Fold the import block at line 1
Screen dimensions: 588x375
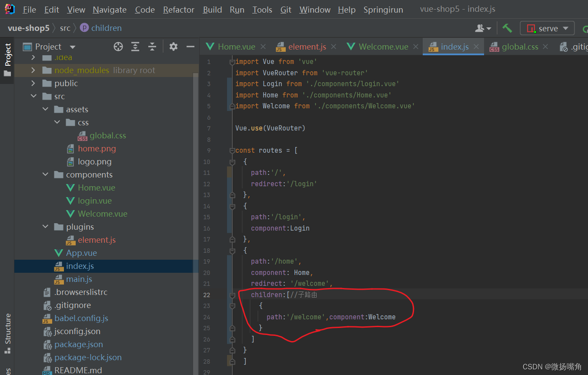232,62
